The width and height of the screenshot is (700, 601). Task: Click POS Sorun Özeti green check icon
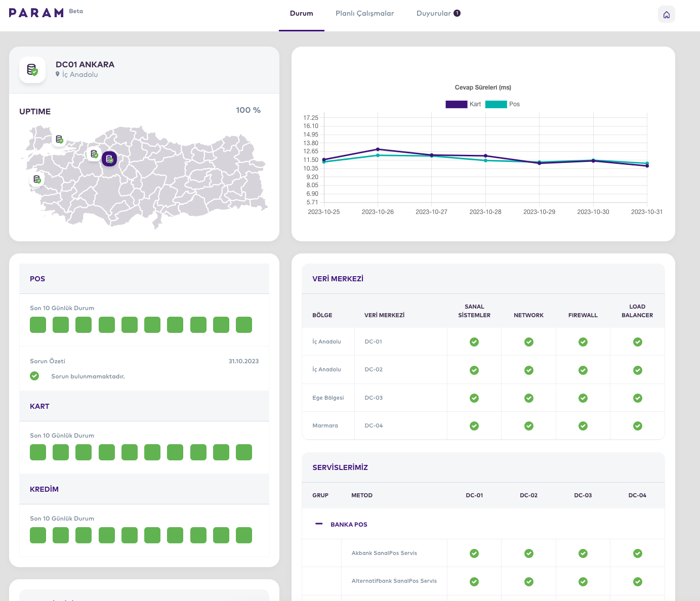coord(34,376)
